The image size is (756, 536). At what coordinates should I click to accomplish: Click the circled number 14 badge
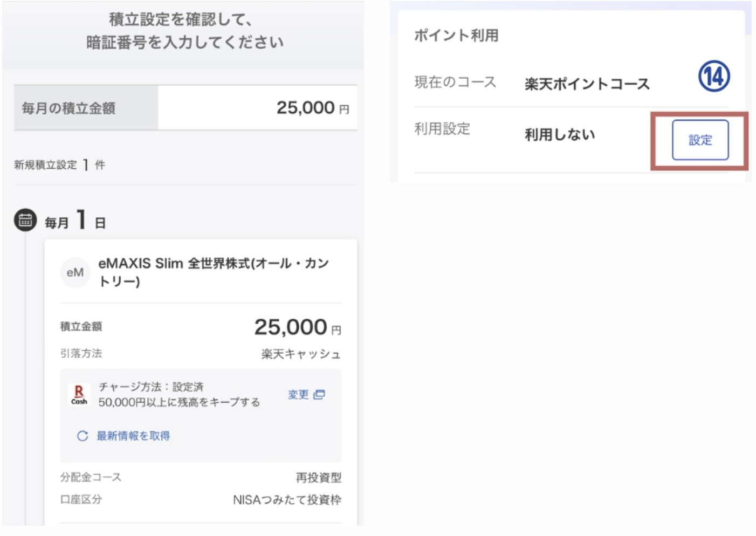point(714,77)
